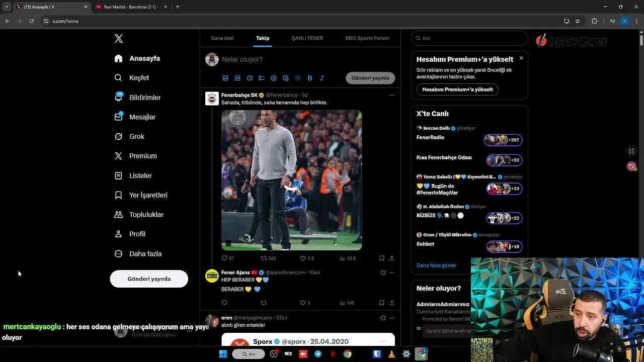Viewport: 644px width, 362px height.
Task: Reply to Fener Ajans post
Action: [x=224, y=303]
